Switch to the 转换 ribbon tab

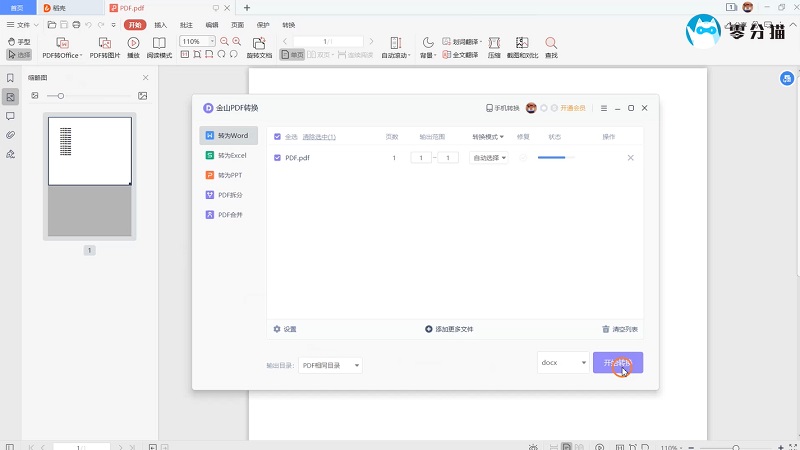pyautogui.click(x=289, y=25)
